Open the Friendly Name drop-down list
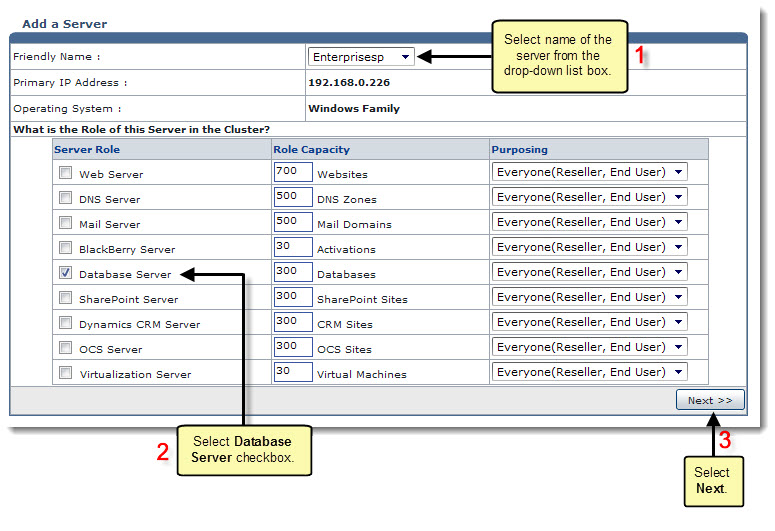The height and width of the screenshot is (531, 775). (x=361, y=57)
